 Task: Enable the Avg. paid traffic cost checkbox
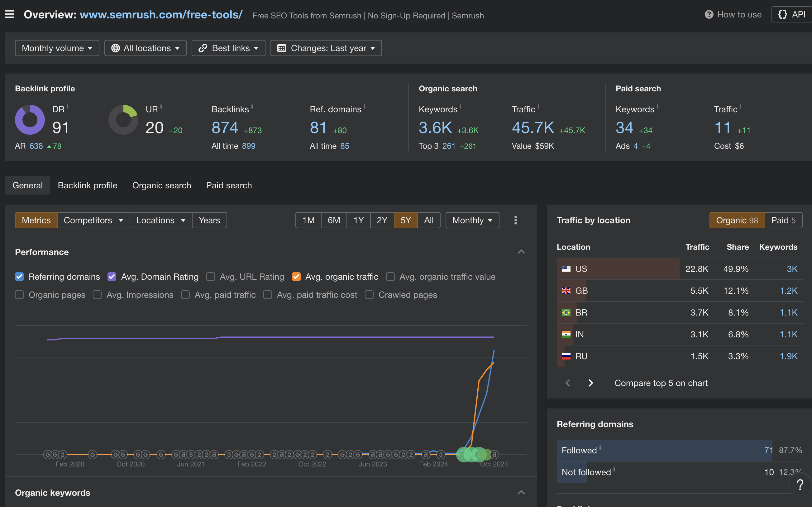pos(268,295)
